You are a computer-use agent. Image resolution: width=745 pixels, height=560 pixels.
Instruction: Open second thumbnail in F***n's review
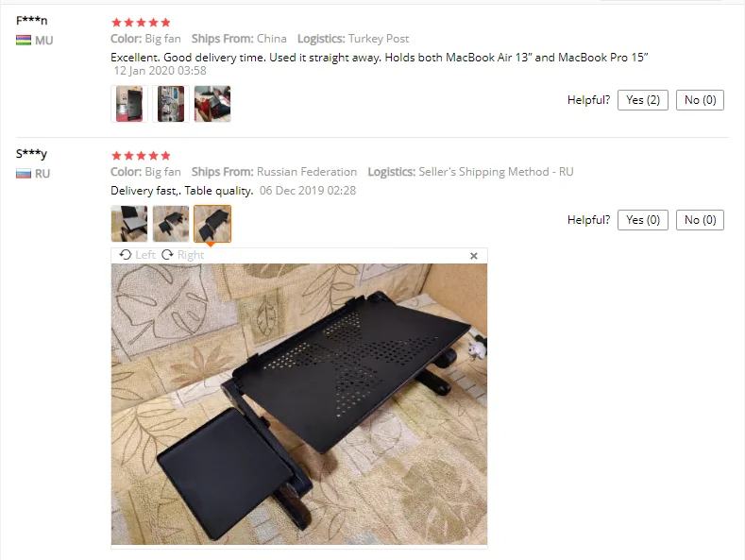click(171, 104)
